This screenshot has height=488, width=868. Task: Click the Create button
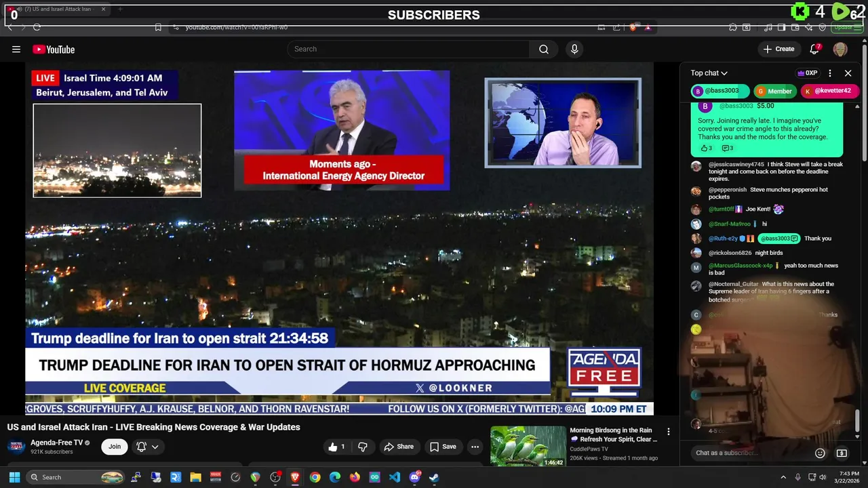pos(778,49)
